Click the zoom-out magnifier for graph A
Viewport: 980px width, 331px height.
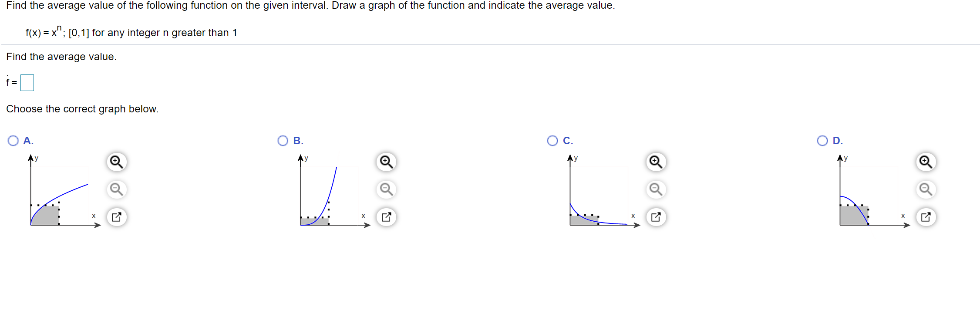(x=116, y=189)
